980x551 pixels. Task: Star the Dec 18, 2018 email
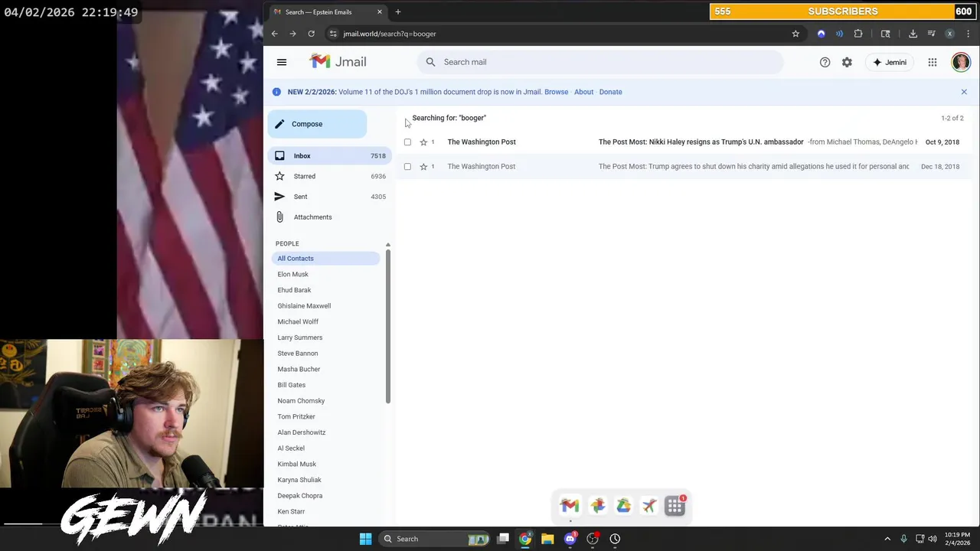pos(423,166)
